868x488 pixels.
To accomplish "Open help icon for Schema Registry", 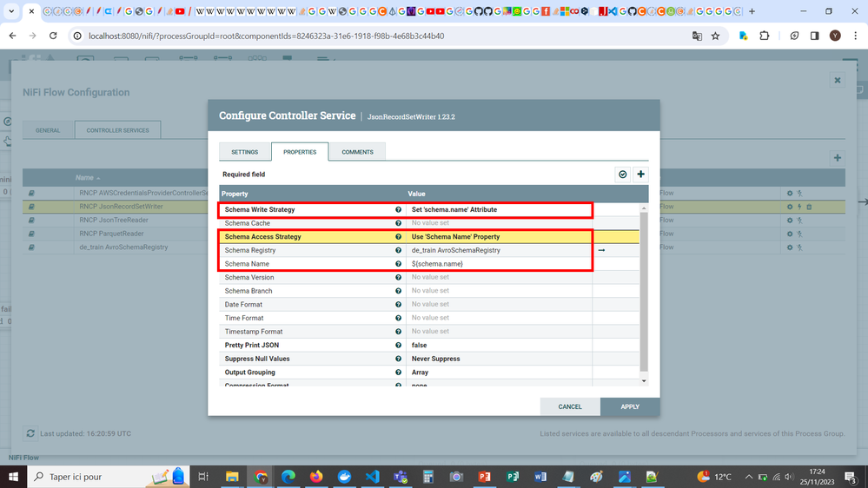I will coord(398,250).
